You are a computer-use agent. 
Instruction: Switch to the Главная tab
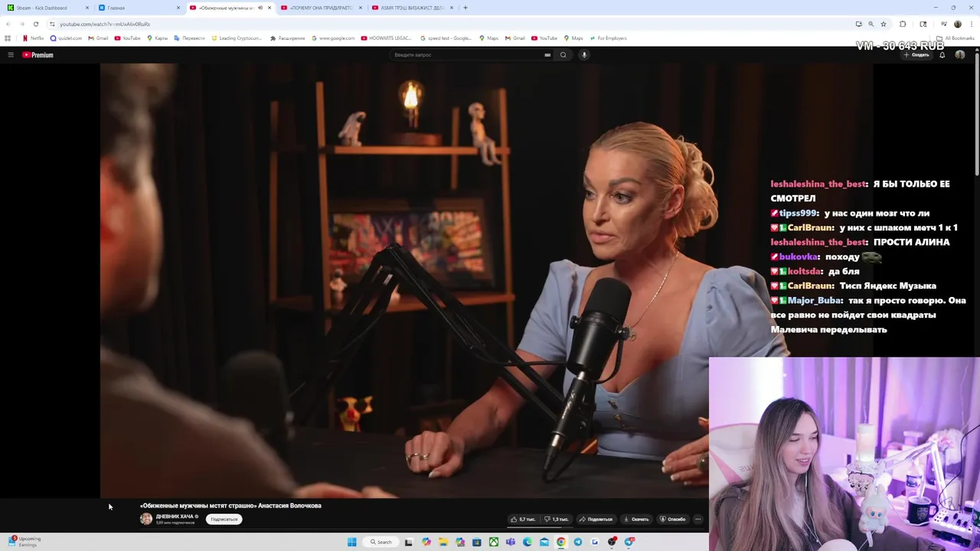tap(139, 8)
